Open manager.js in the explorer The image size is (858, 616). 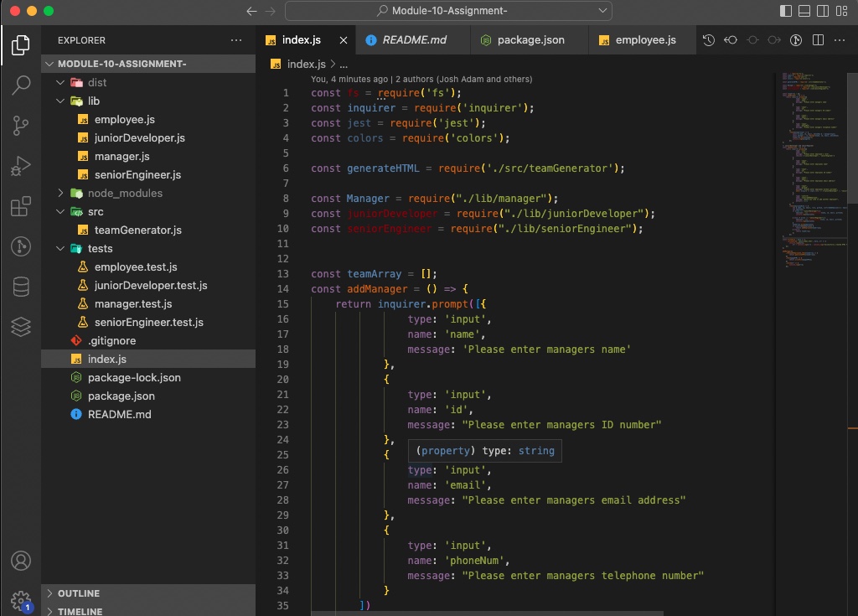point(148,157)
